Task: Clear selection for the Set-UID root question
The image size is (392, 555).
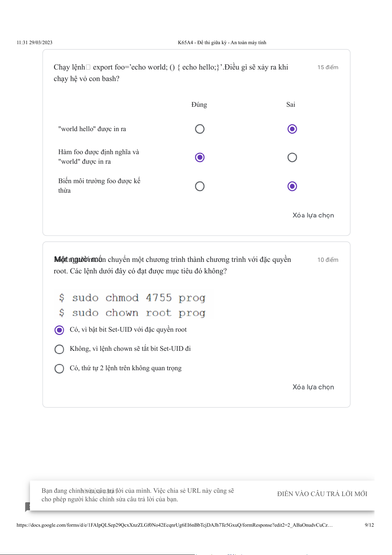Action: (x=313, y=387)
